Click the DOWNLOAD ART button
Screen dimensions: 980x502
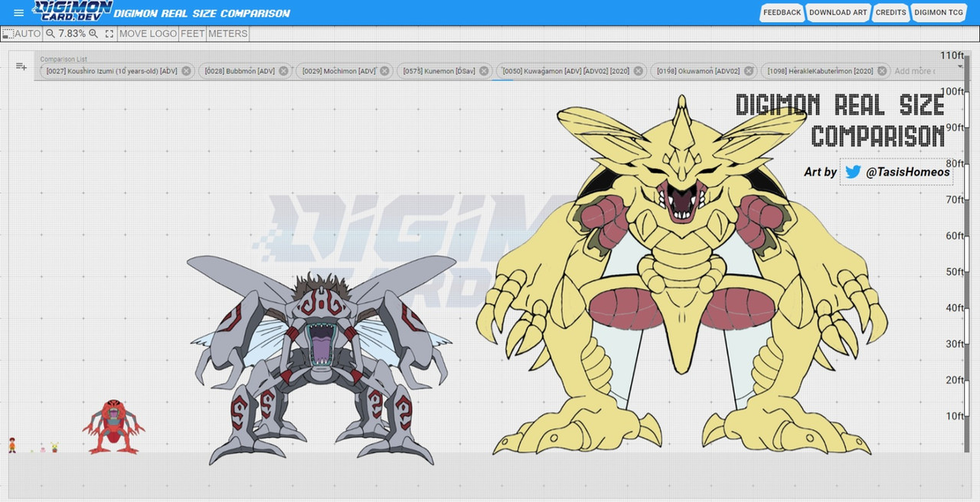tap(838, 13)
